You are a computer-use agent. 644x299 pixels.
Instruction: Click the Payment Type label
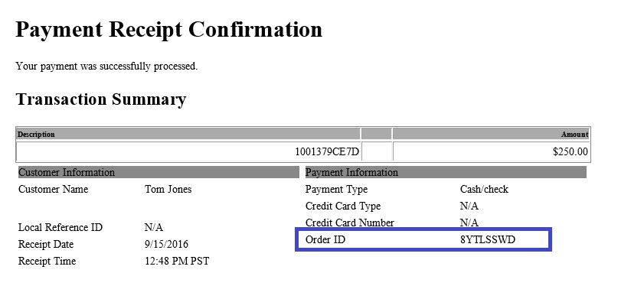click(x=336, y=190)
